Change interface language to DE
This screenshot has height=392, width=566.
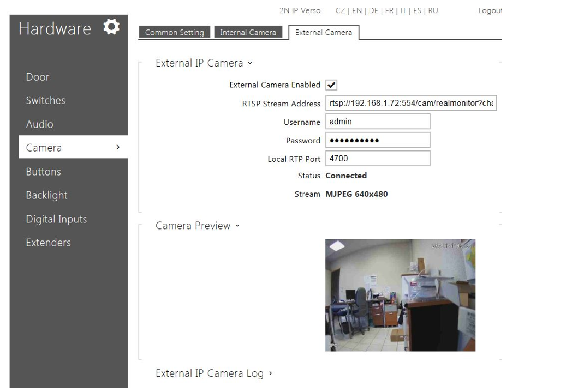pyautogui.click(x=373, y=11)
